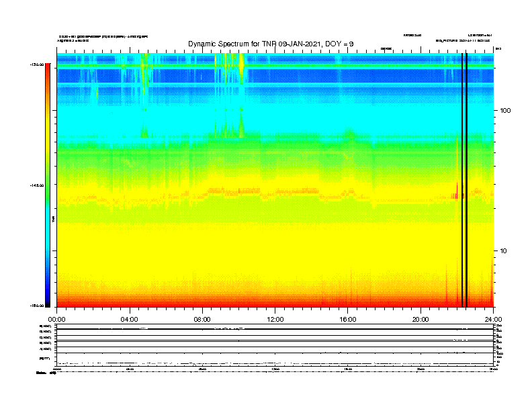
Task: Click the "-145.00" color scale label
Action: click(x=37, y=185)
